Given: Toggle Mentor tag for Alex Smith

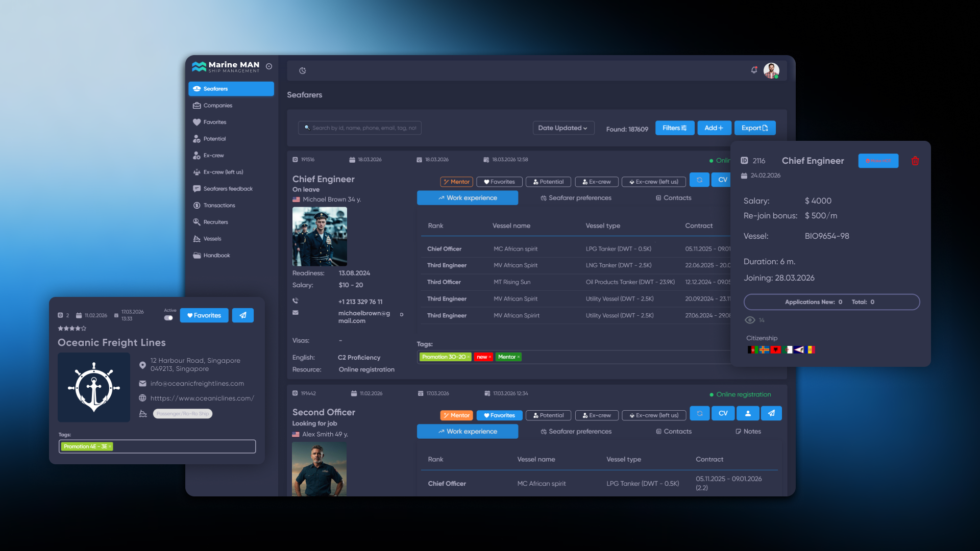Looking at the screenshot, I should [456, 415].
